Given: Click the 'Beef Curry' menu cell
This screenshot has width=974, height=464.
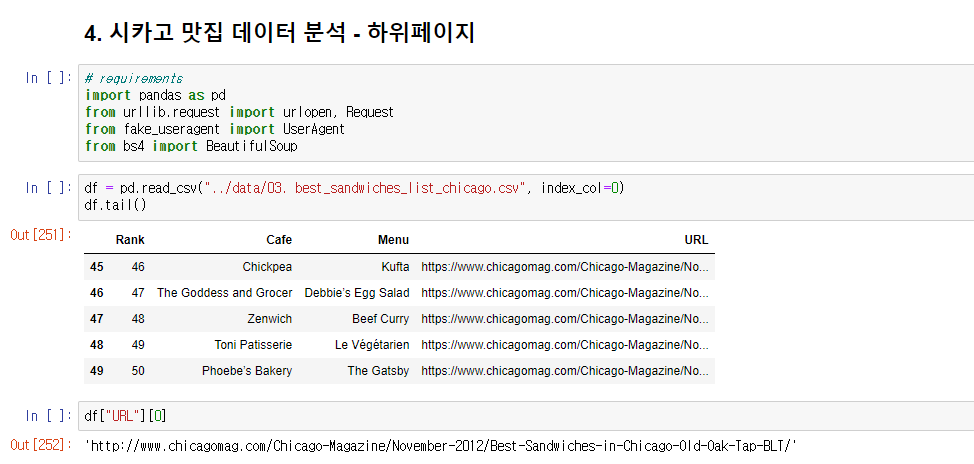Looking at the screenshot, I should 380,319.
